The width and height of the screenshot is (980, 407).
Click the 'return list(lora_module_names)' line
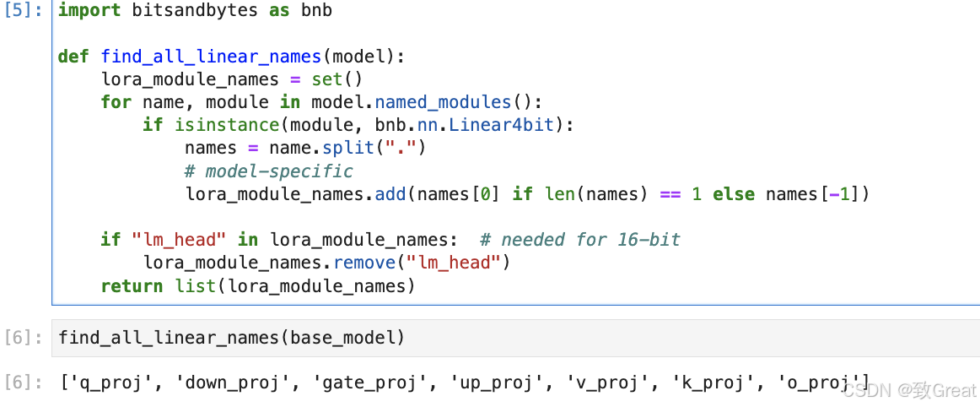pos(258,286)
